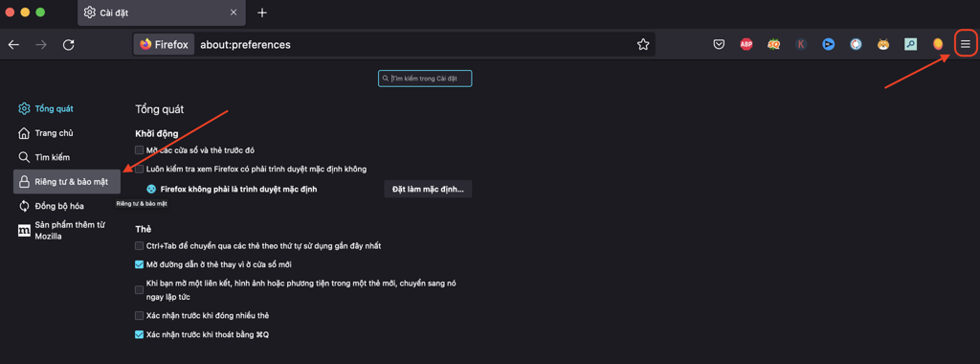Toggle Ctrl+Tab chuyển qua các thẻ checkbox
Screen dimensions: 980x364
point(140,246)
